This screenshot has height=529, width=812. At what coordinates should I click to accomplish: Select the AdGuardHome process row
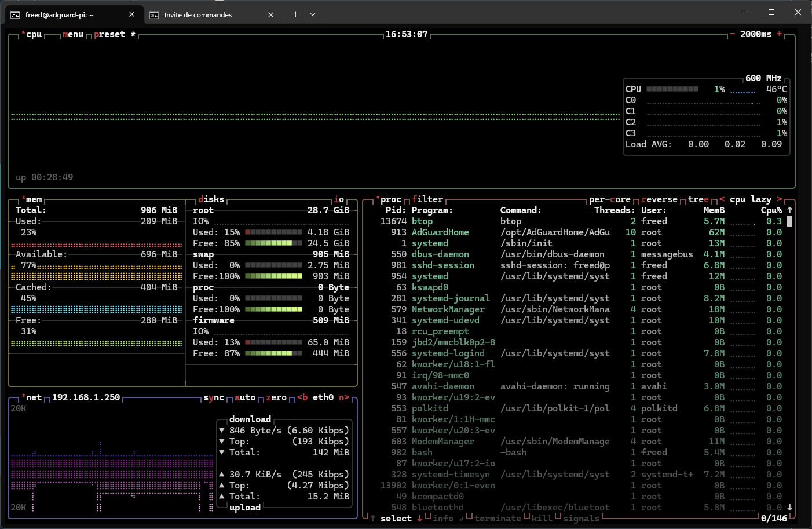(x=440, y=232)
